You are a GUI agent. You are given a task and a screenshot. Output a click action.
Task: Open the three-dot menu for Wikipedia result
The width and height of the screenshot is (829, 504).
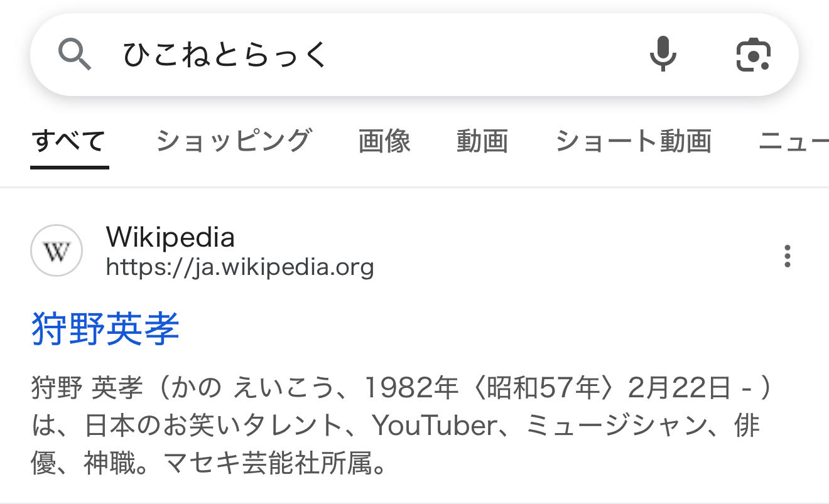tap(787, 256)
